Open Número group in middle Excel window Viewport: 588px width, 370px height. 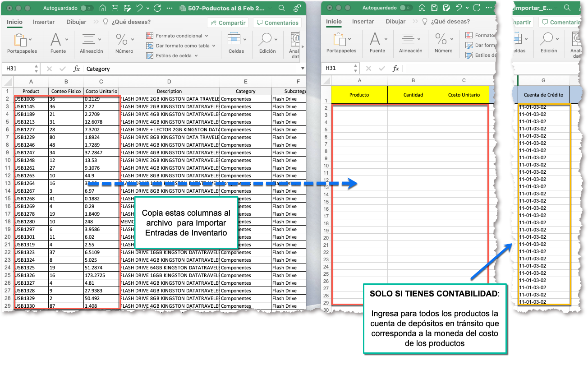(443, 43)
